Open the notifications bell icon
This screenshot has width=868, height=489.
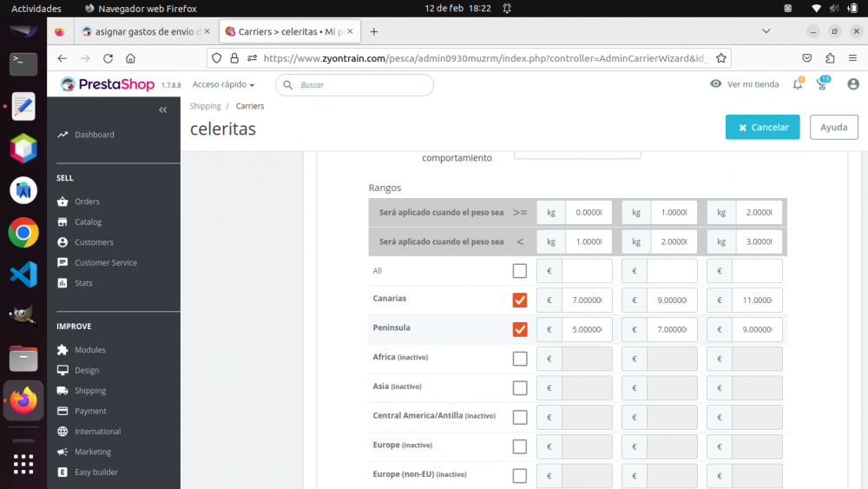pos(798,84)
